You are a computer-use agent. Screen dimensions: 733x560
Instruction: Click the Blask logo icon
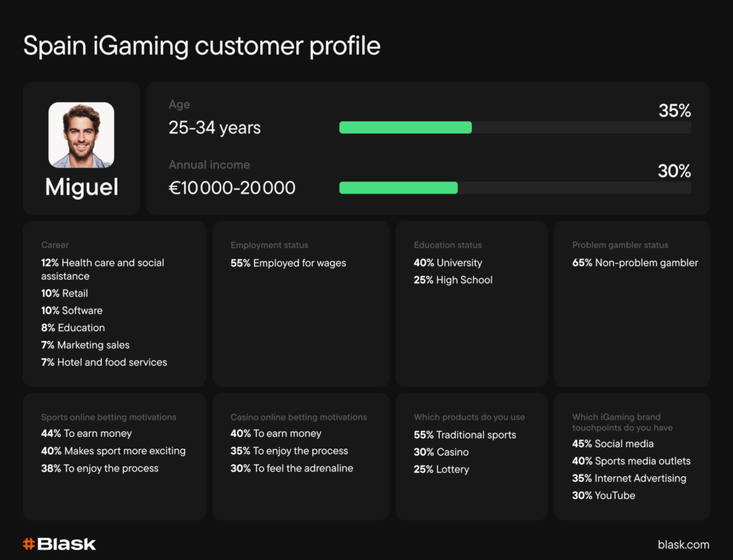(29, 544)
